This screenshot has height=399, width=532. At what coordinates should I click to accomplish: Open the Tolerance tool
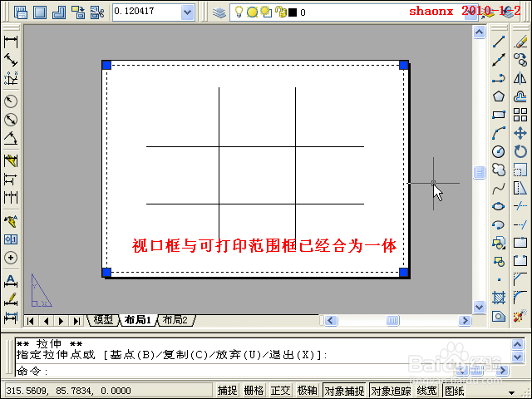click(x=11, y=239)
